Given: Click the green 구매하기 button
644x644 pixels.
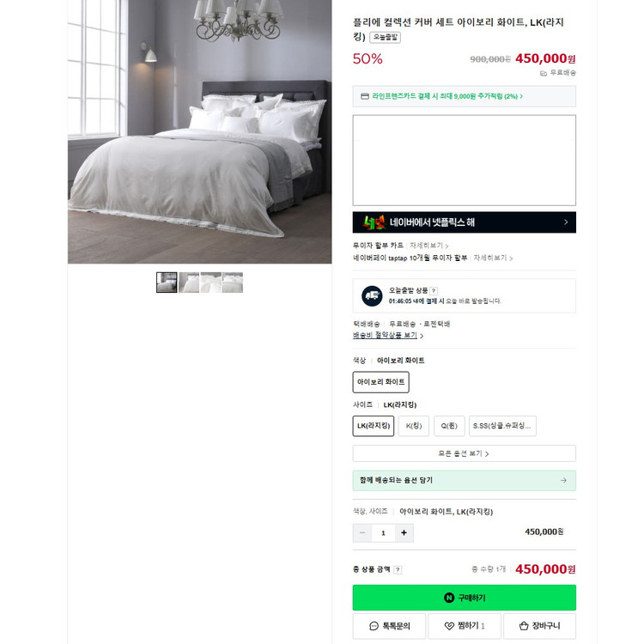Looking at the screenshot, I should pyautogui.click(x=464, y=598).
